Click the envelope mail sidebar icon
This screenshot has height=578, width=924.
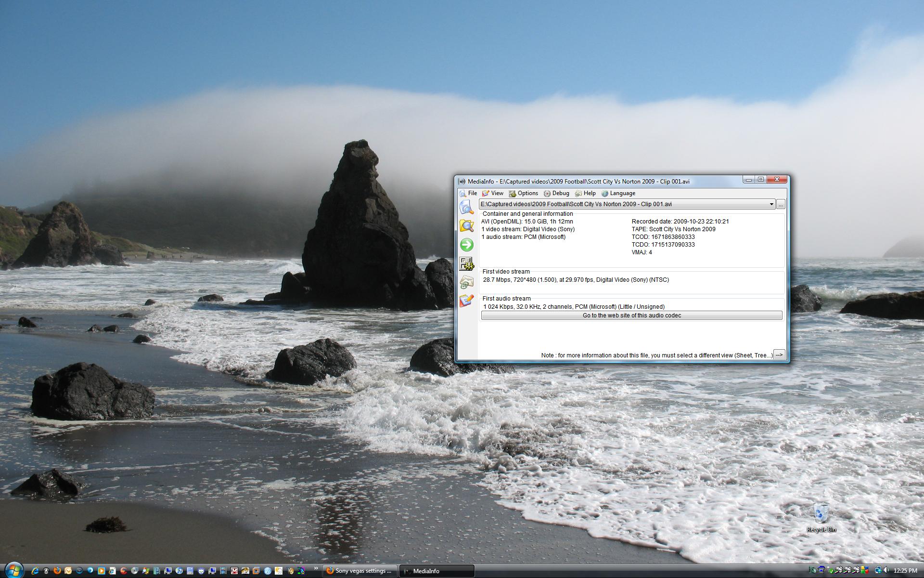(x=466, y=282)
